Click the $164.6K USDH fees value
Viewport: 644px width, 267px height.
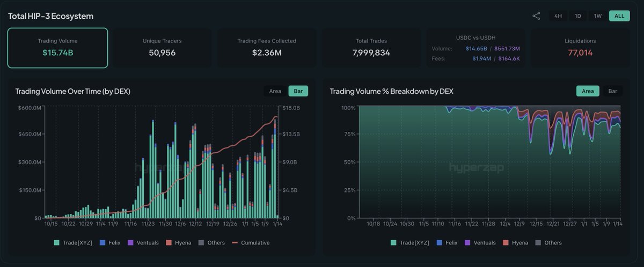coord(508,58)
